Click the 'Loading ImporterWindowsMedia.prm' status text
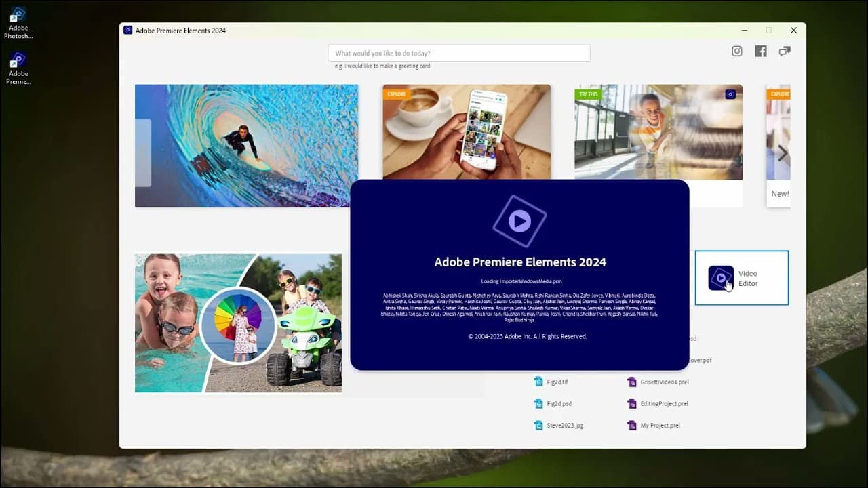This screenshot has width=868, height=488. coord(521,281)
